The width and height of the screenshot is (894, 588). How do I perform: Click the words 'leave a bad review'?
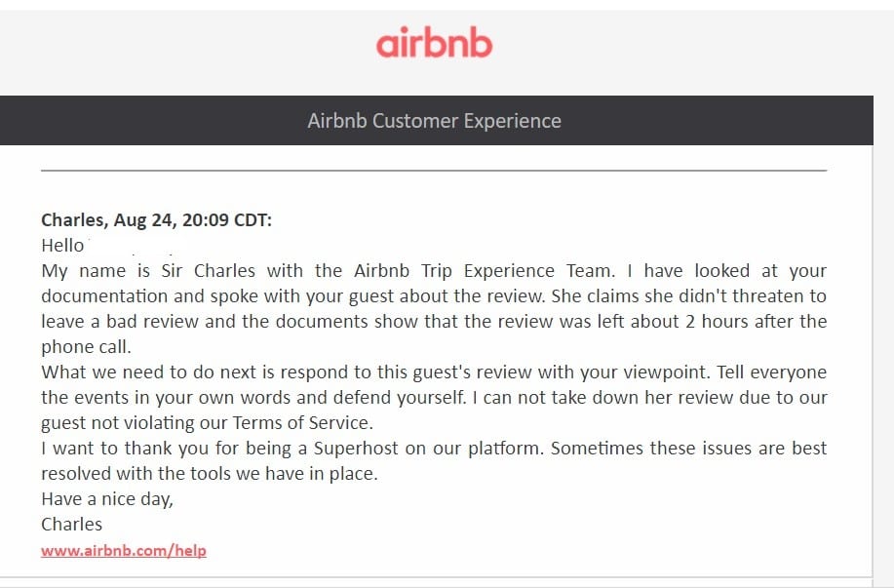pyautogui.click(x=120, y=321)
